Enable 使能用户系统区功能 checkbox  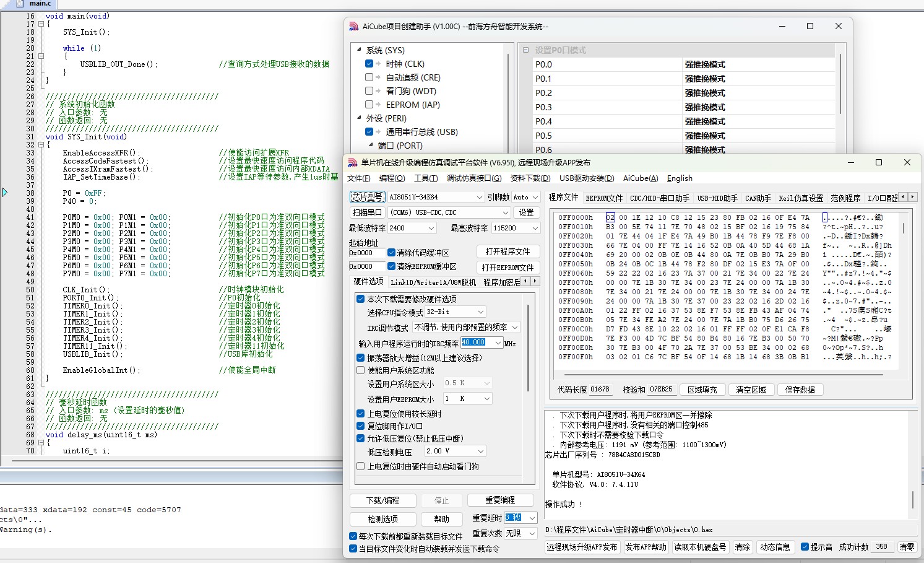click(x=361, y=370)
